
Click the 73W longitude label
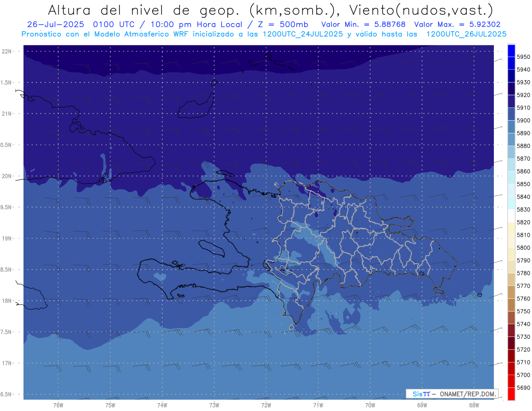pos(214,405)
